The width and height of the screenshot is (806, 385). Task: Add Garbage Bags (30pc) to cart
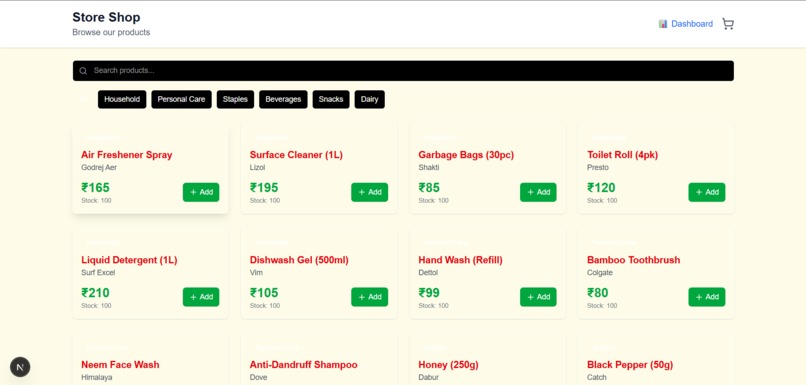[x=538, y=192]
